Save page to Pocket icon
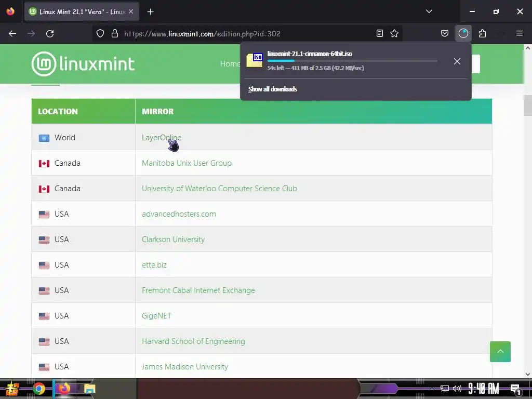Viewport: 532px width, 399px height. pyautogui.click(x=445, y=33)
